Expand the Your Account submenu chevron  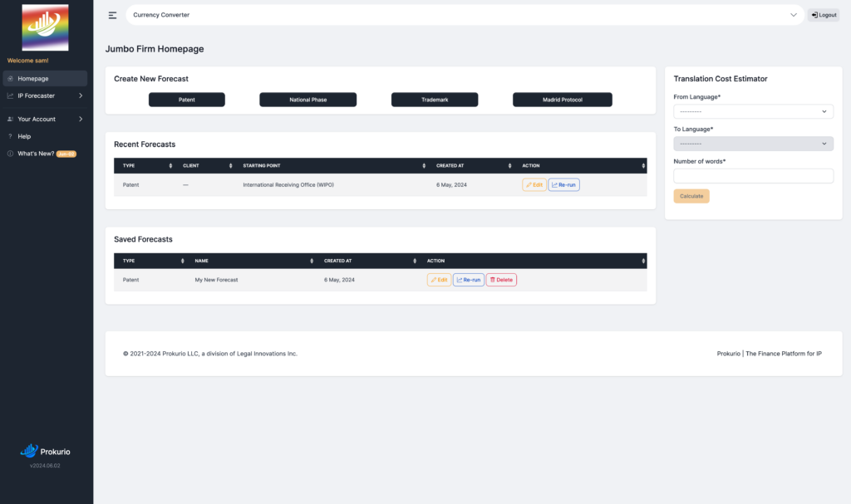[x=81, y=119]
